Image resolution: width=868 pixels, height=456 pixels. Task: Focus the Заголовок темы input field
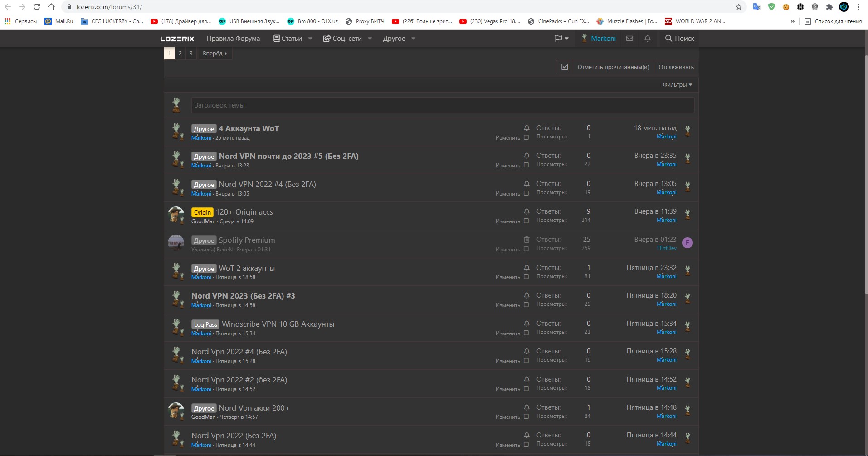pos(443,105)
